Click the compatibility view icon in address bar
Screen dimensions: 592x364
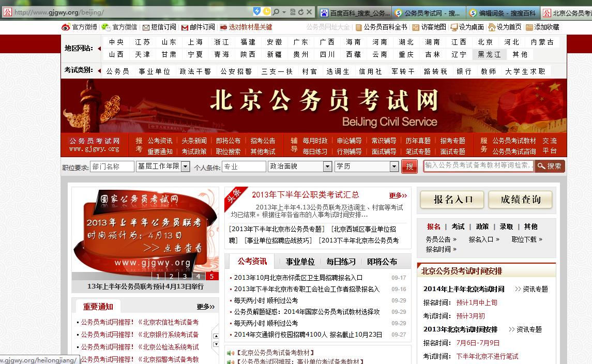(293, 12)
